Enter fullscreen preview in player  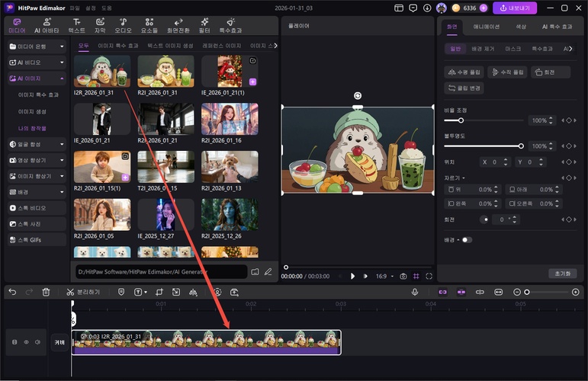[429, 276]
